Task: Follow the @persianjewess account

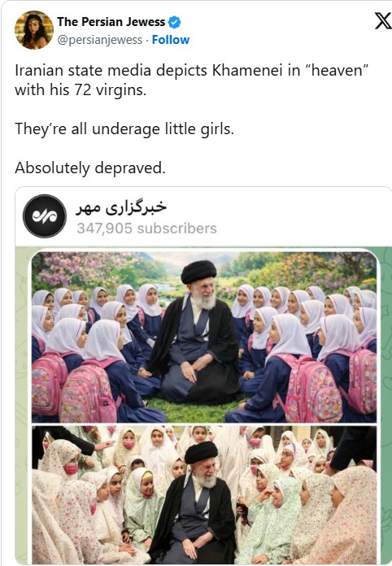Action: click(170, 40)
